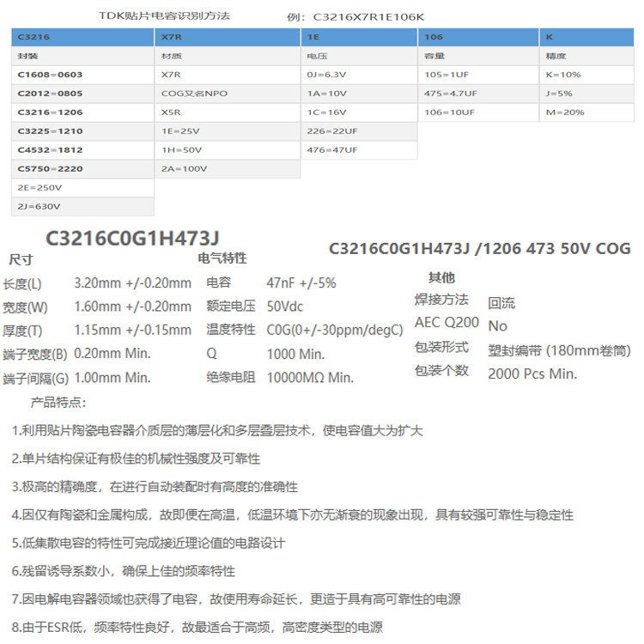
Task: Click the X5R material cell
Action: 228,112
